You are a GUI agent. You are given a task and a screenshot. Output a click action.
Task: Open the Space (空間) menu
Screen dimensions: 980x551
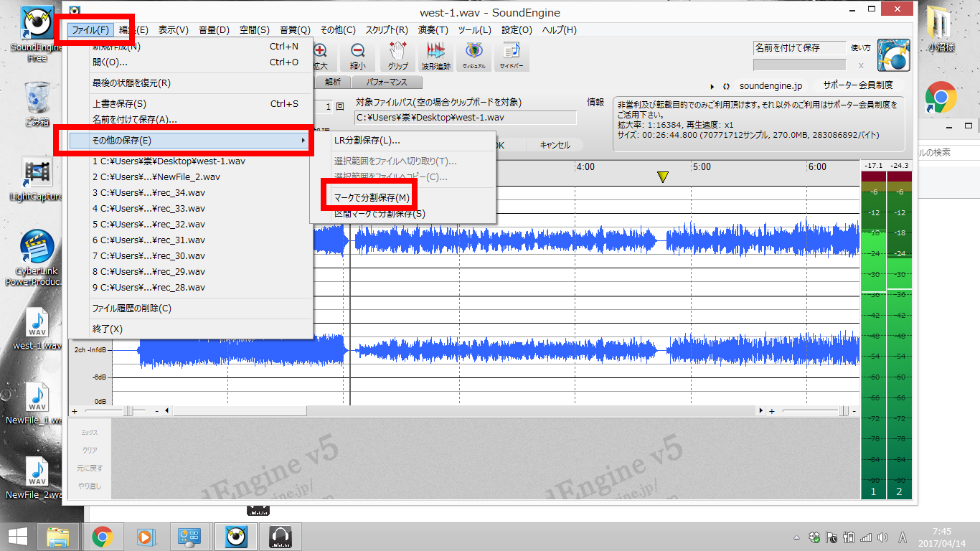pos(254,30)
